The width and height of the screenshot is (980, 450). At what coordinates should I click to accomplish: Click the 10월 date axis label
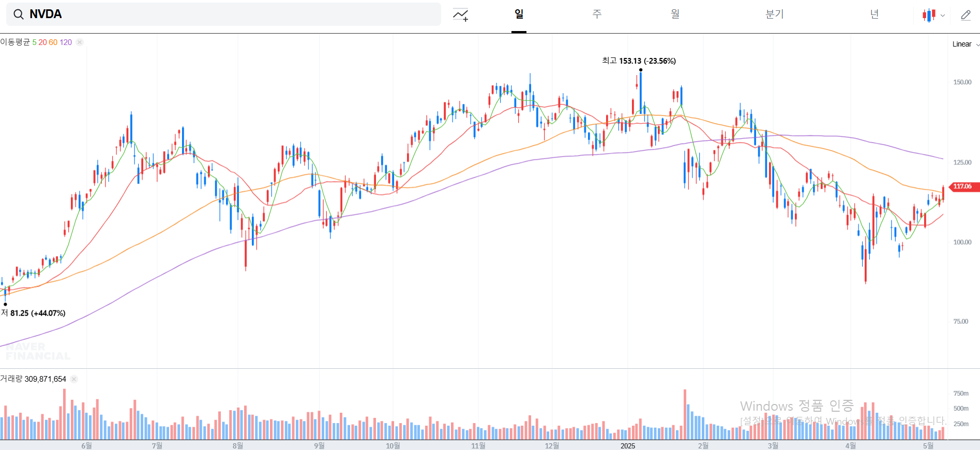click(393, 446)
